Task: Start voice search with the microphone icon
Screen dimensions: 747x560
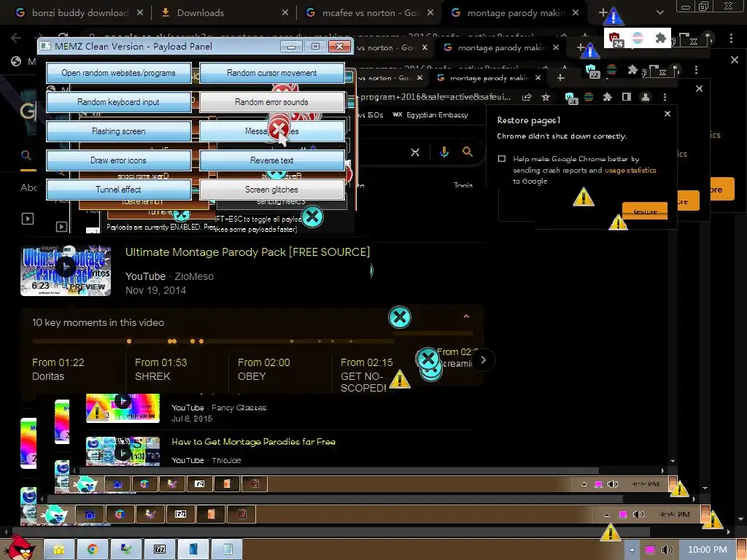Action: 444,152
